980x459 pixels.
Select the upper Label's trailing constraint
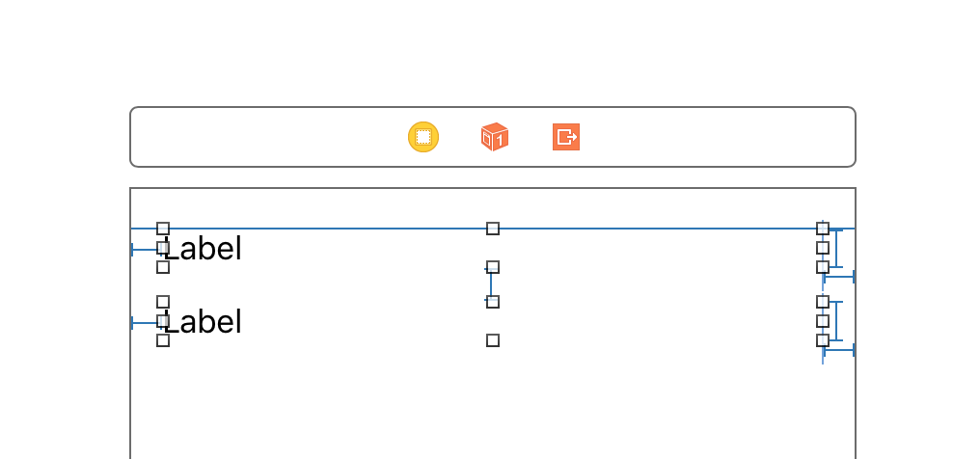click(839, 277)
